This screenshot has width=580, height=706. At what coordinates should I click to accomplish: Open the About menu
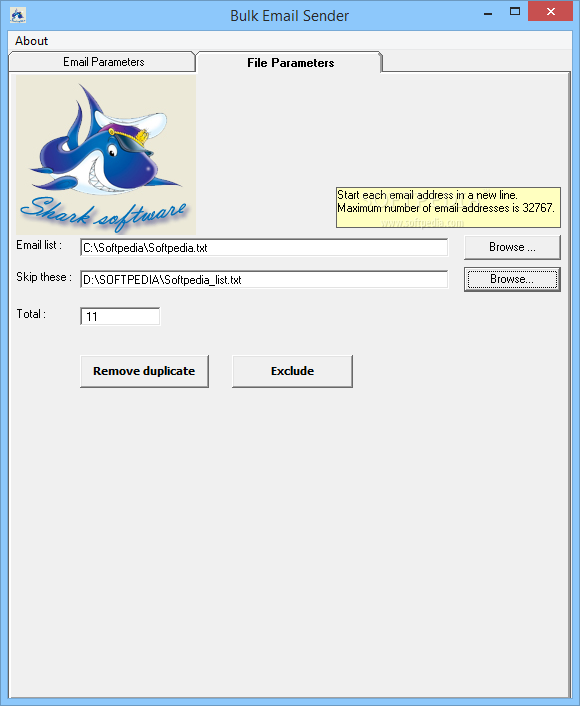31,41
